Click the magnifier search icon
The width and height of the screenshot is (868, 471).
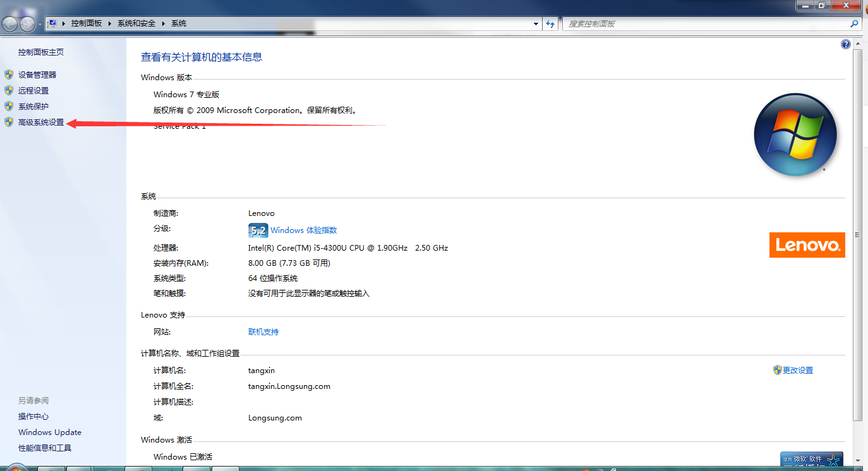855,24
